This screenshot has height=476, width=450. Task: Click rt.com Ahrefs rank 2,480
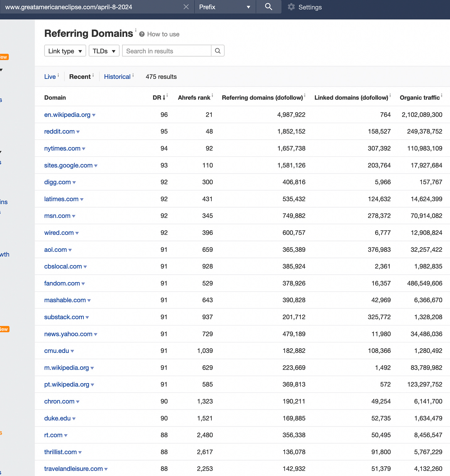[205, 435]
